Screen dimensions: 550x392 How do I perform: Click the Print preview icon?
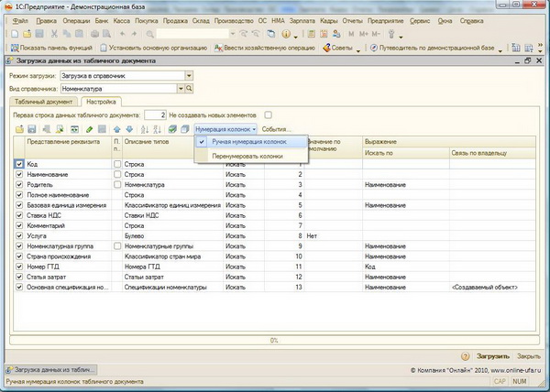[106, 34]
